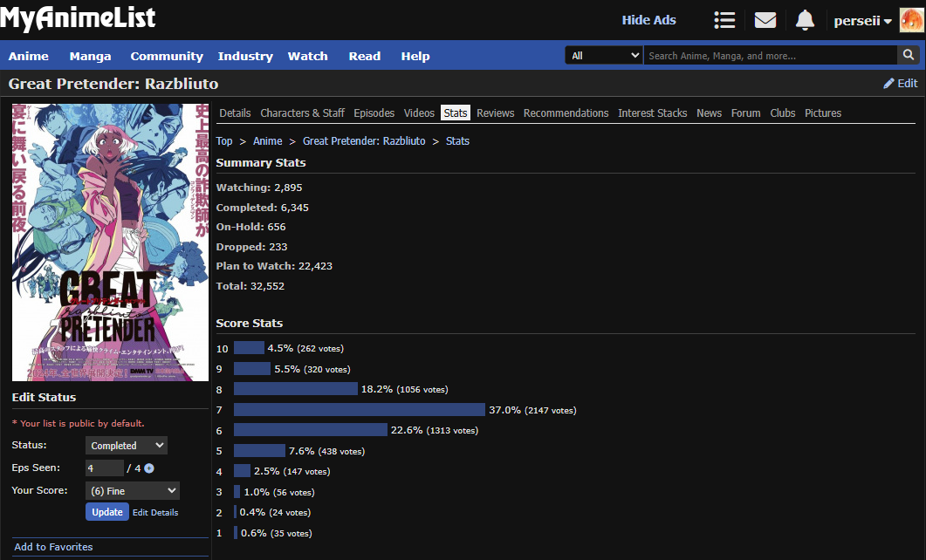Click the text 'Plan to Watch: 22,423'
This screenshot has height=560, width=926.
(x=274, y=266)
